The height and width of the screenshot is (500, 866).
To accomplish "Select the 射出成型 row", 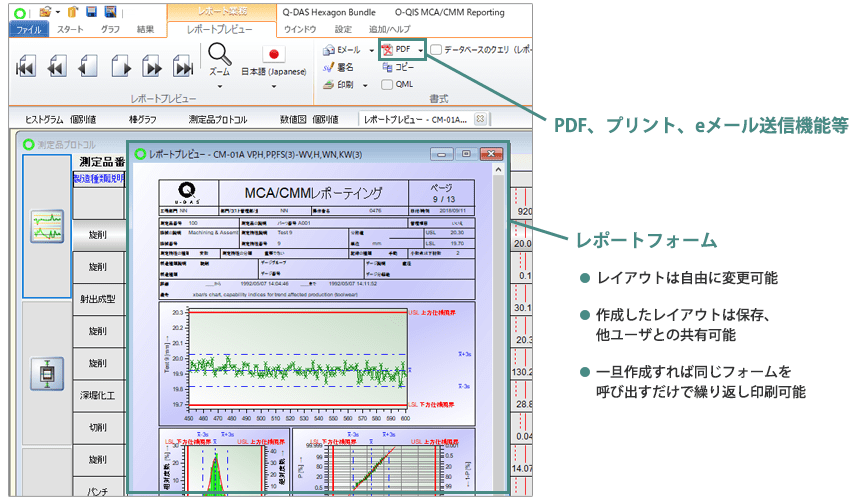I will tap(99, 299).
